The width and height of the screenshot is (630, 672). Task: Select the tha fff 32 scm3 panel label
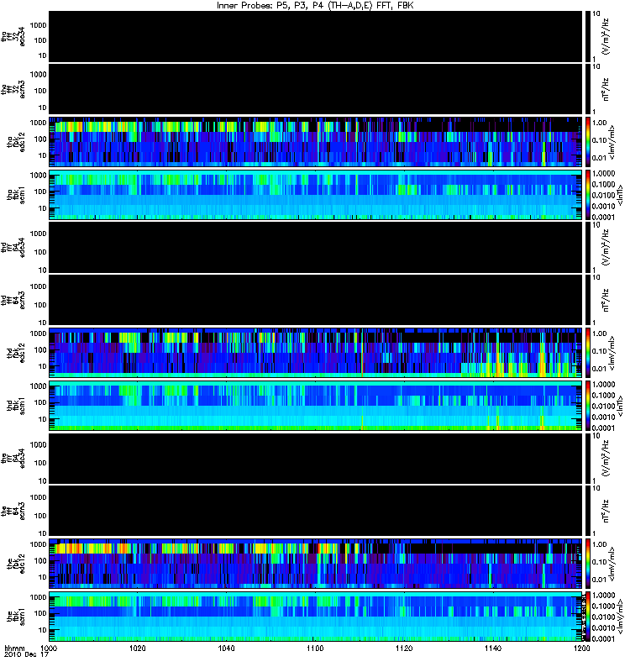pyautogui.click(x=13, y=89)
